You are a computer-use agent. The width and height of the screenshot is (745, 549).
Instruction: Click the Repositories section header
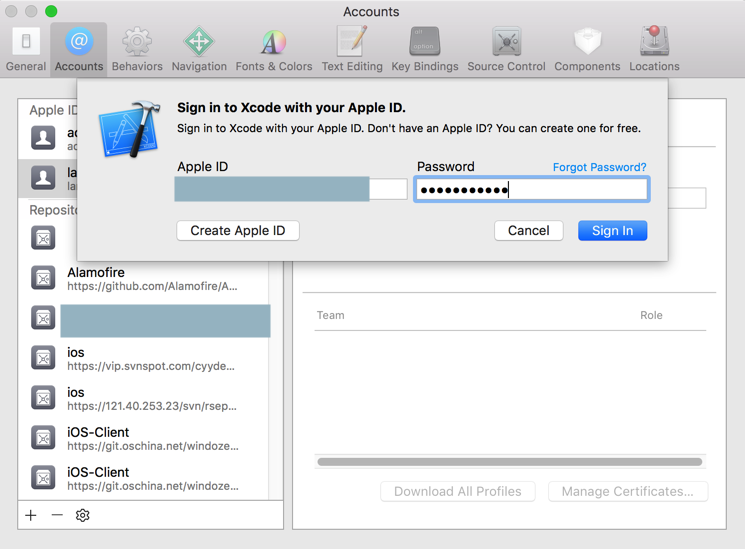point(53,210)
